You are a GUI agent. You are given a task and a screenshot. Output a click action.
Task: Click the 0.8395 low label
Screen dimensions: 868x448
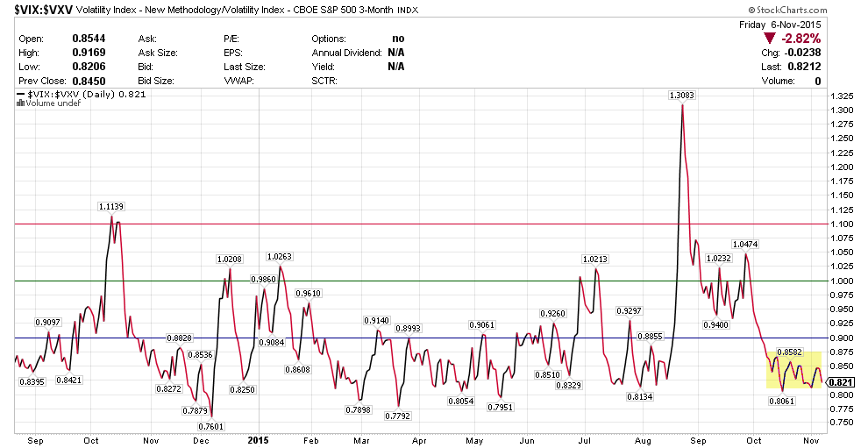pyautogui.click(x=32, y=381)
